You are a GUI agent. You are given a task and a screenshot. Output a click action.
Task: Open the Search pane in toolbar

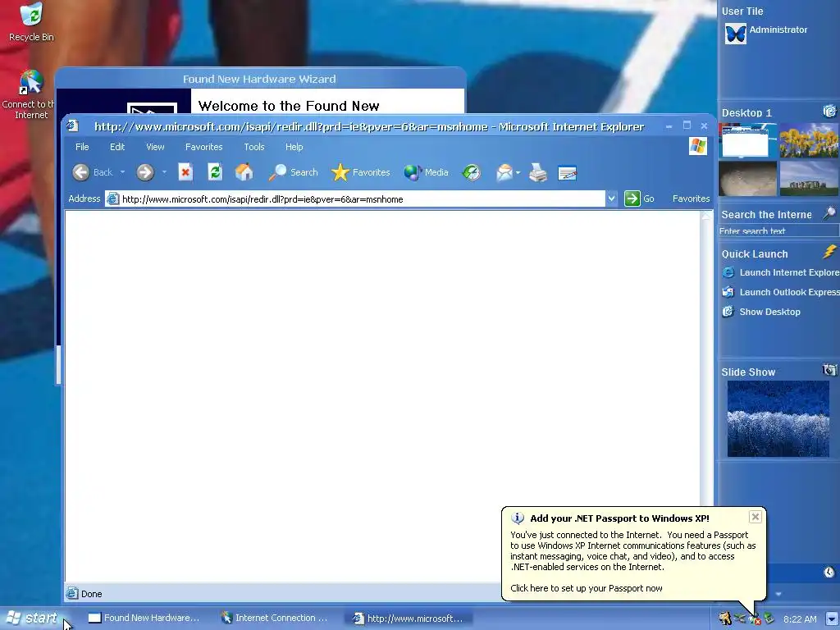point(293,172)
